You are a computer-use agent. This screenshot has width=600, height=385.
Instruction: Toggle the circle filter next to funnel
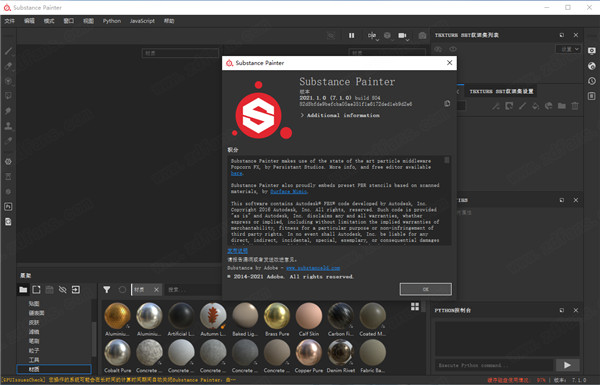(122, 290)
